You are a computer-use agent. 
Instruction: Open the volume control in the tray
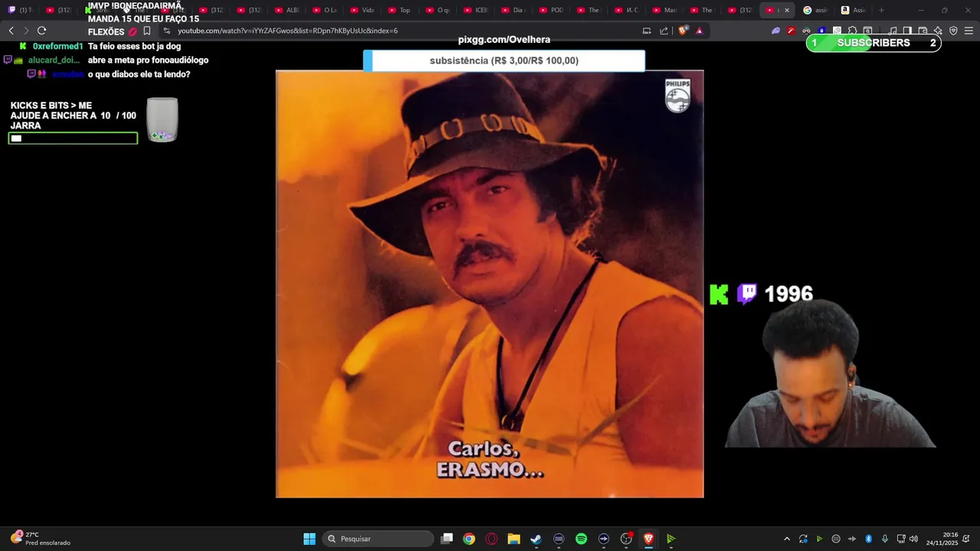(x=913, y=539)
